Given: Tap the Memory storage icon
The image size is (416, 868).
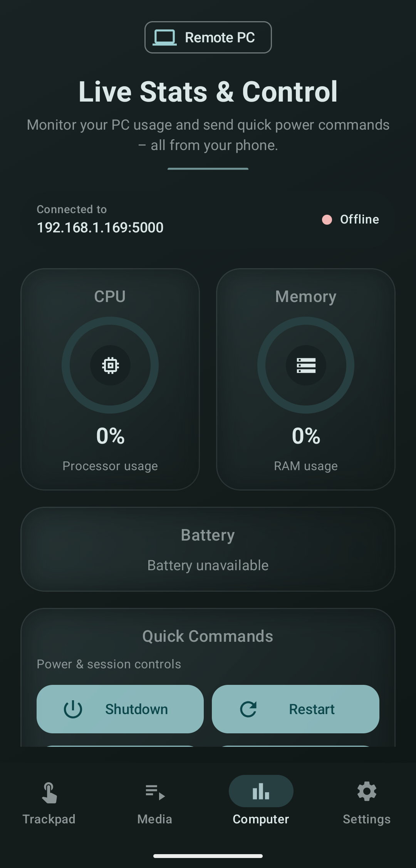Looking at the screenshot, I should tap(306, 365).
